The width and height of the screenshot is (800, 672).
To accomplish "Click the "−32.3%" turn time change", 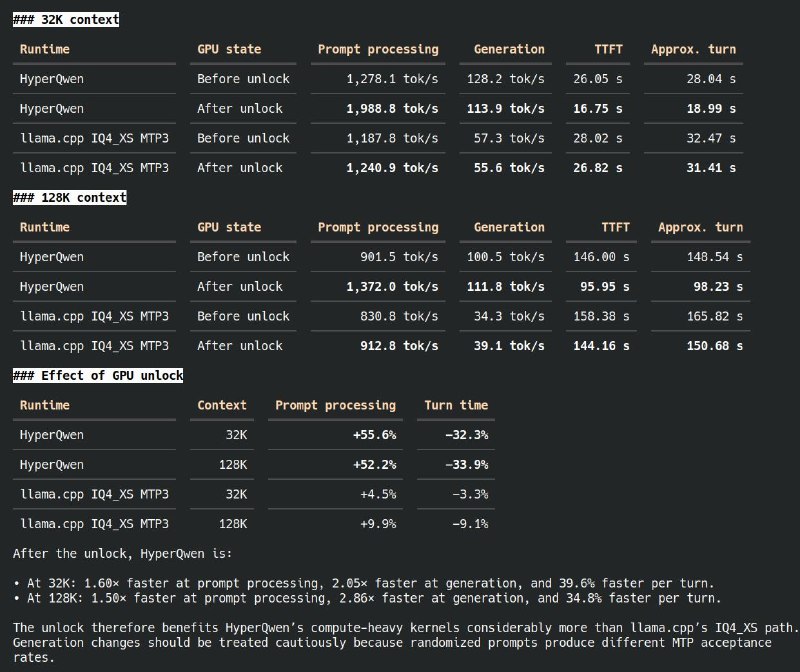I will [x=466, y=435].
